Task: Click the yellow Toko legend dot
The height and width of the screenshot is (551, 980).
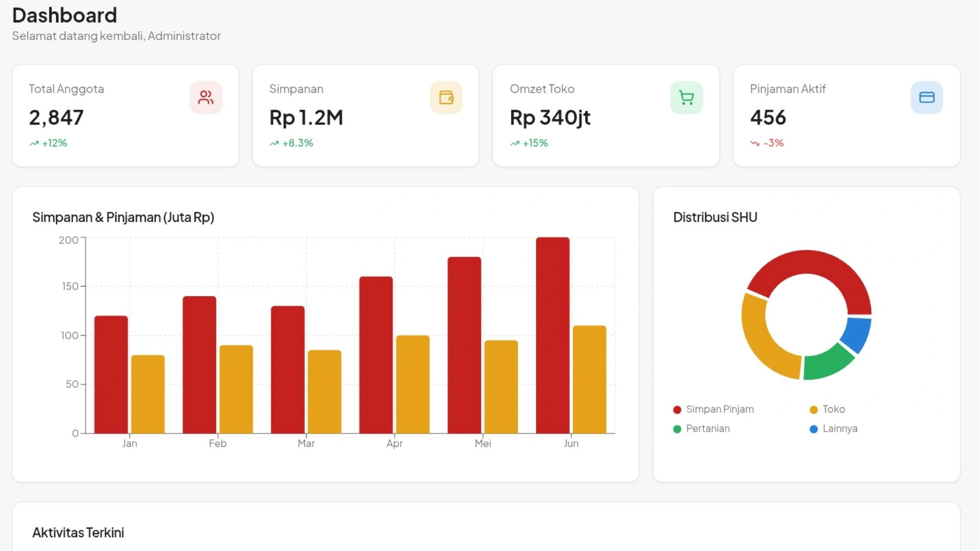Action: pyautogui.click(x=814, y=410)
